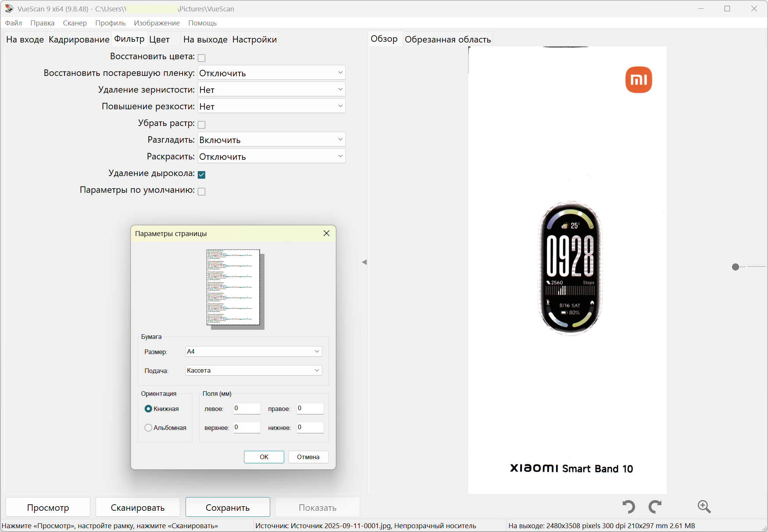Screen dimensions: 768x532
Task: Click the VueScan app icon in title bar
Action: [9, 8]
